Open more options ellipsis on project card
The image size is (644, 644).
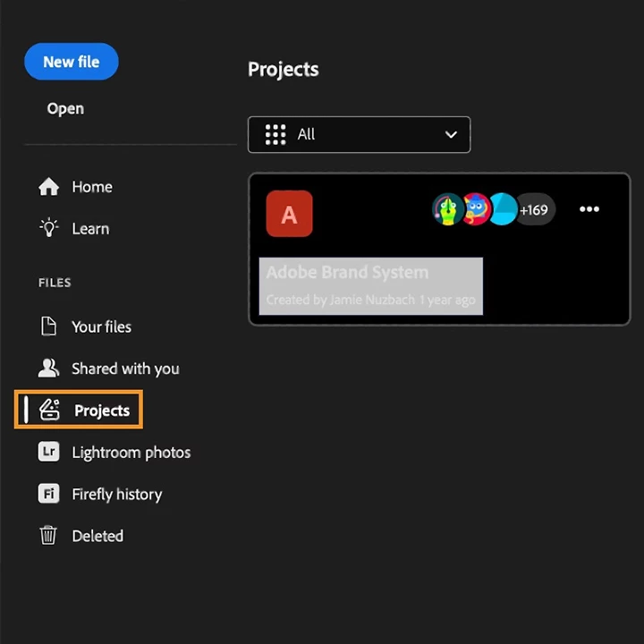pos(589,209)
